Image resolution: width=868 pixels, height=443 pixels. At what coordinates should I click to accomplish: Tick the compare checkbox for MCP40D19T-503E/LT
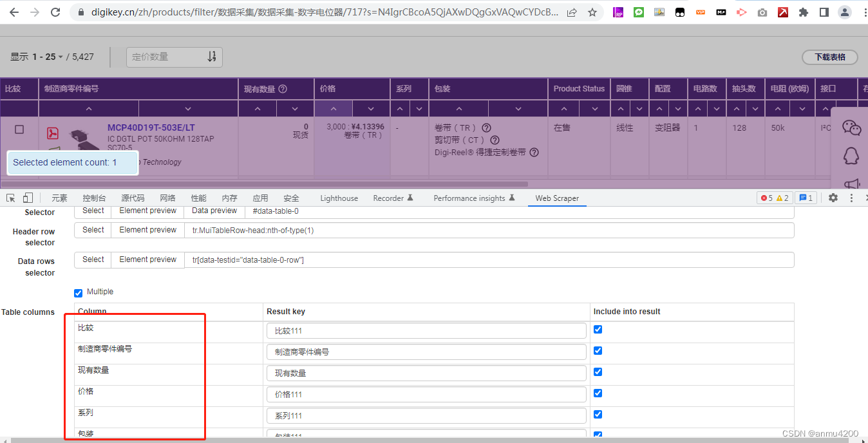click(x=19, y=129)
